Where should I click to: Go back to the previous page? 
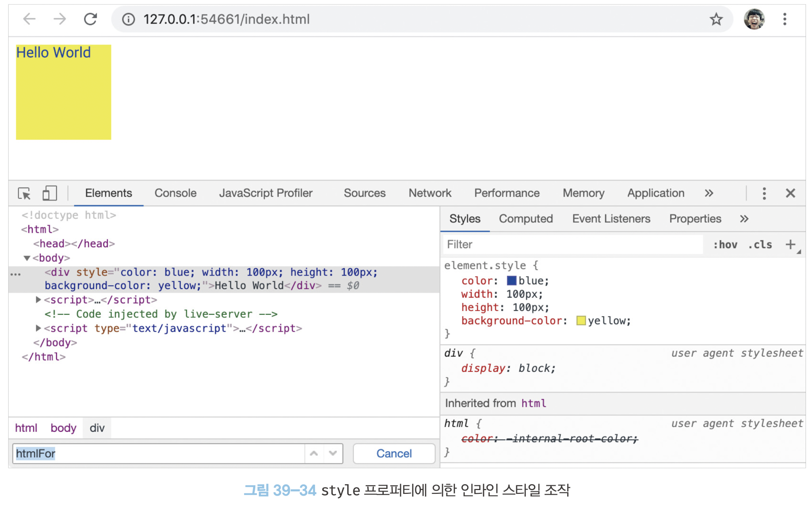(29, 19)
